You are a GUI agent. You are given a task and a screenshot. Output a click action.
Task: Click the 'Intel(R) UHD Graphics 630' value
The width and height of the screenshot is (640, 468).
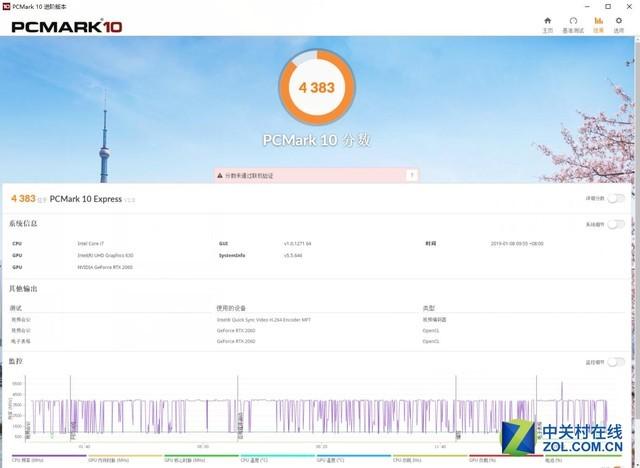pyautogui.click(x=105, y=255)
